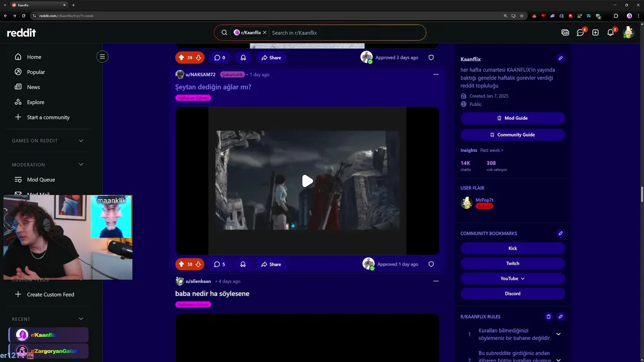Image resolution: width=644 pixels, height=362 pixels.
Task: Play the Şeytan dediğin ağlar mı video
Action: coord(307,181)
